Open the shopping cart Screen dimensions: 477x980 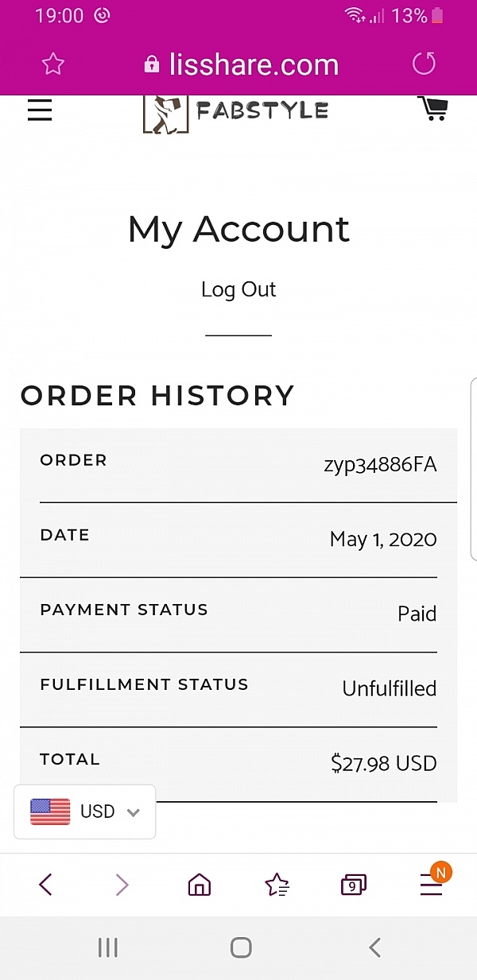pyautogui.click(x=432, y=108)
